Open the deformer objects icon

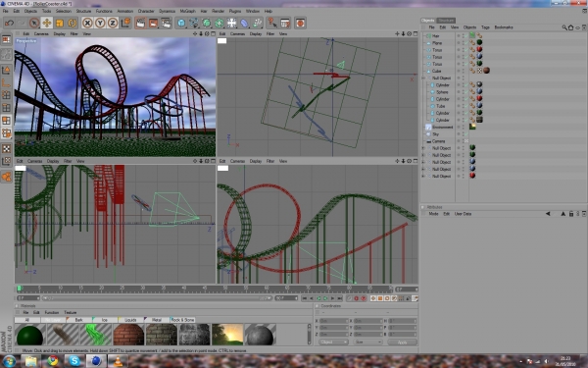244,23
